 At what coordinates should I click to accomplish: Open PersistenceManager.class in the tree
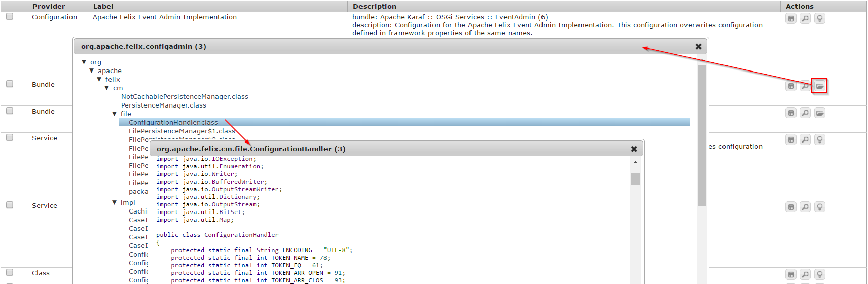(163, 105)
